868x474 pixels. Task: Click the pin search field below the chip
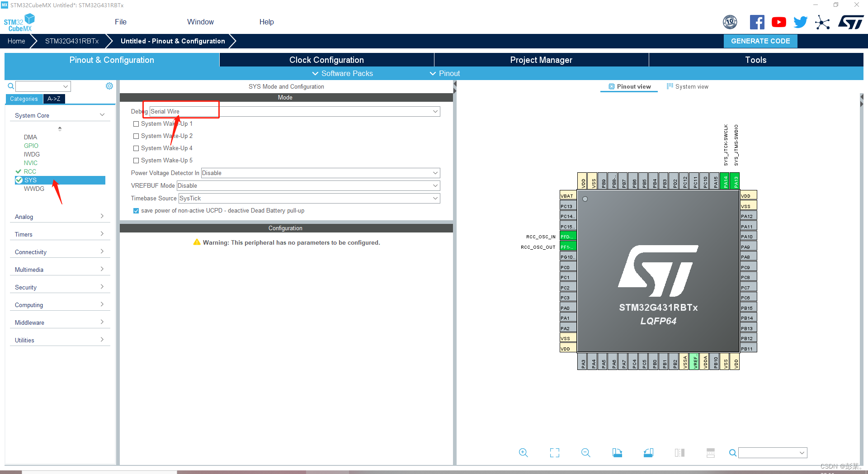tap(773, 453)
